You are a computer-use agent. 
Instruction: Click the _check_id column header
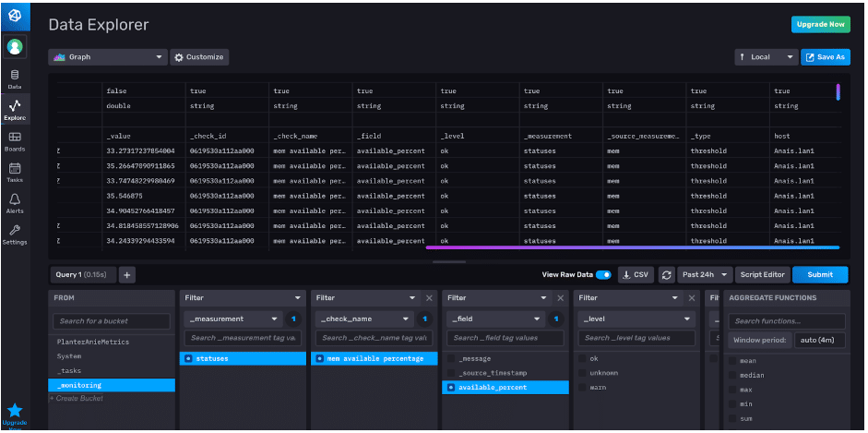click(x=208, y=136)
